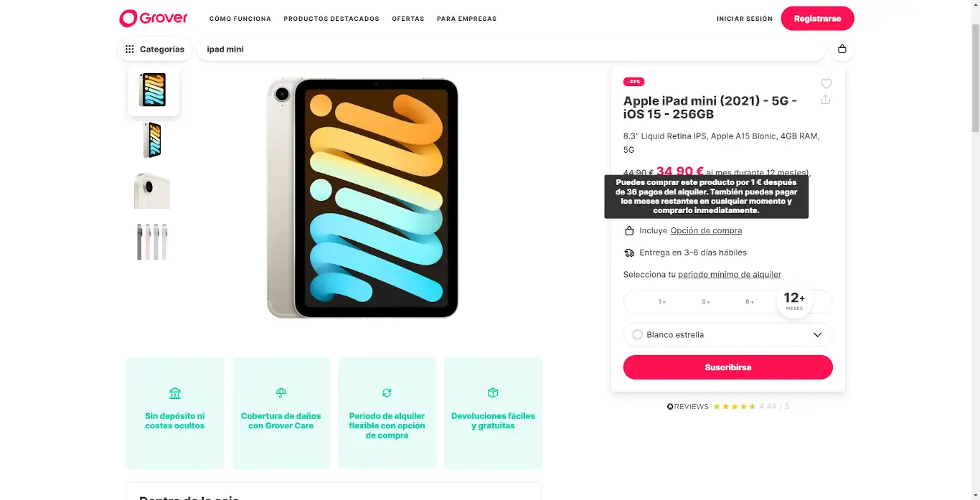Select the camera close-up thumbnail
Image resolution: width=980 pixels, height=500 pixels.
[x=152, y=190]
